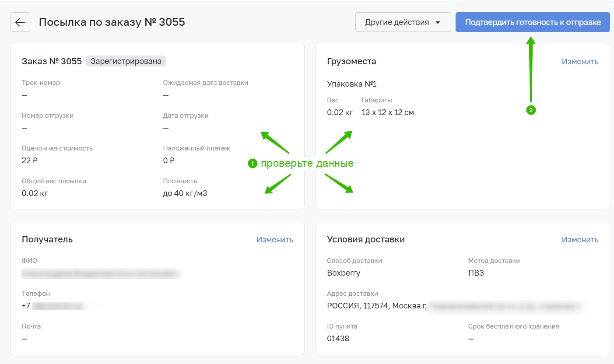
Task: Go back with the left arrow button
Action: 20,22
